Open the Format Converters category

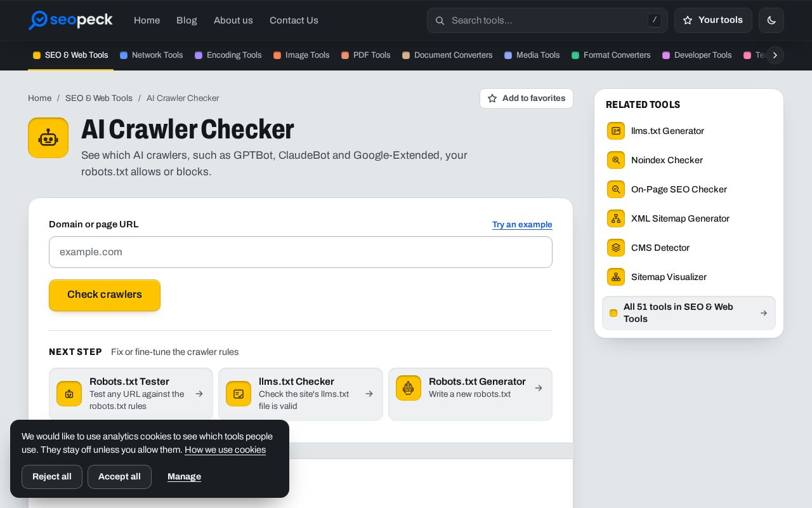611,55
